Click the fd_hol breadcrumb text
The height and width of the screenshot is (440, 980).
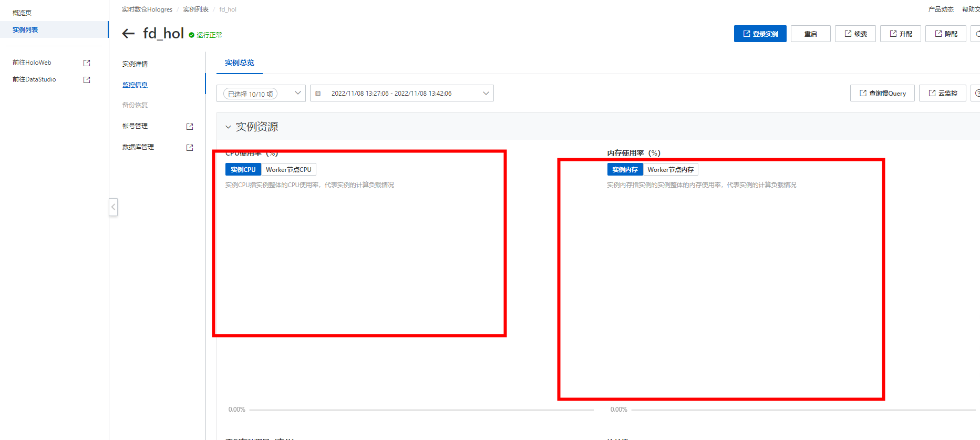[x=228, y=9]
